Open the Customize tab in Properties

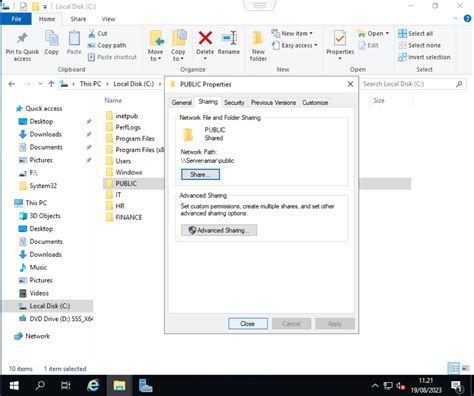315,103
